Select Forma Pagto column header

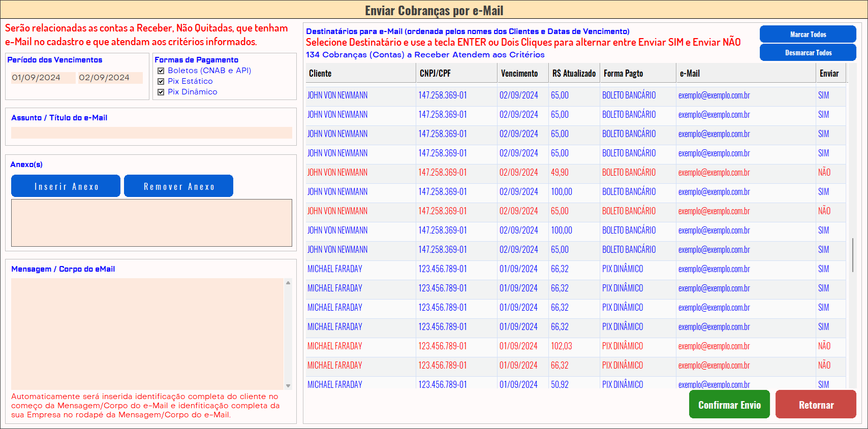click(x=638, y=73)
